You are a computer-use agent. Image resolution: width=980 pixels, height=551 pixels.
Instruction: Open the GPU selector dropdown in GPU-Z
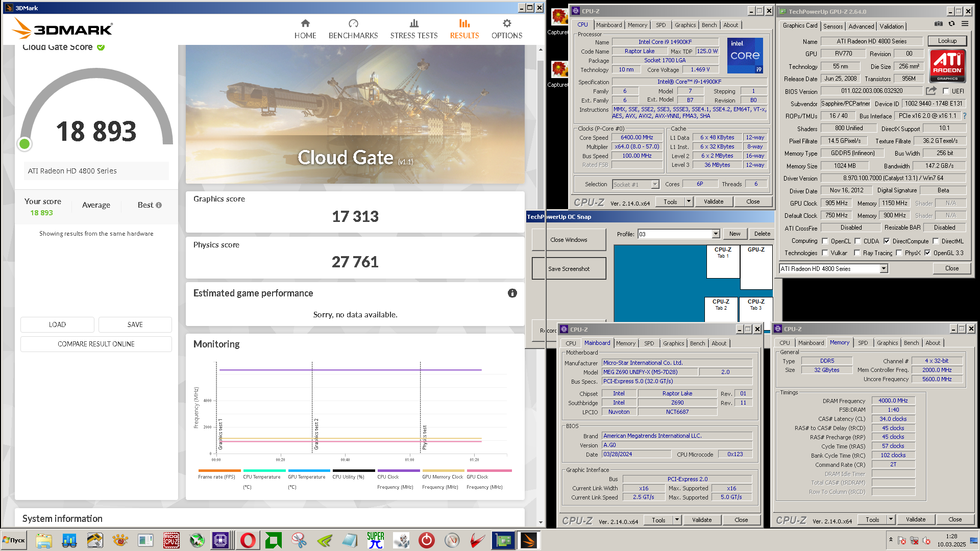(x=884, y=269)
